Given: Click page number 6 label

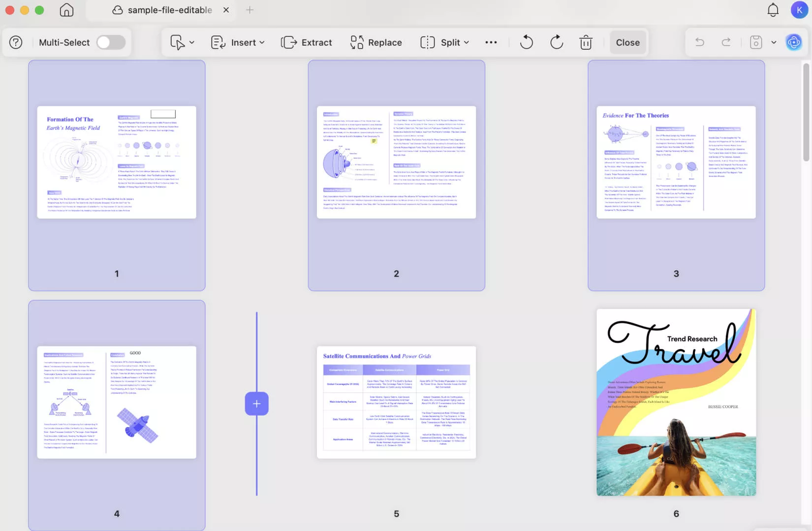Looking at the screenshot, I should (676, 514).
